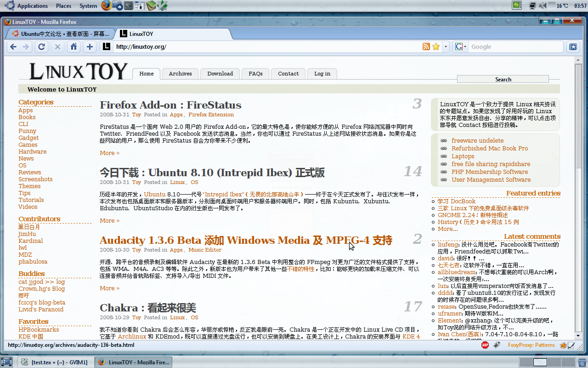Click the system monitor applet in tray
Image resolution: width=588 pixels, height=368 pixels.
517,6
